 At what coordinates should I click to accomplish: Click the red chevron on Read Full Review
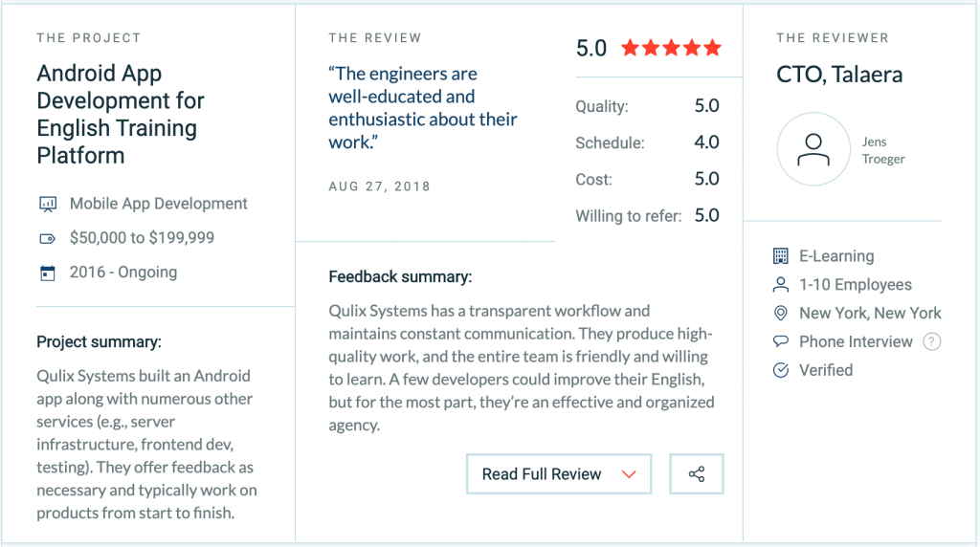629,474
